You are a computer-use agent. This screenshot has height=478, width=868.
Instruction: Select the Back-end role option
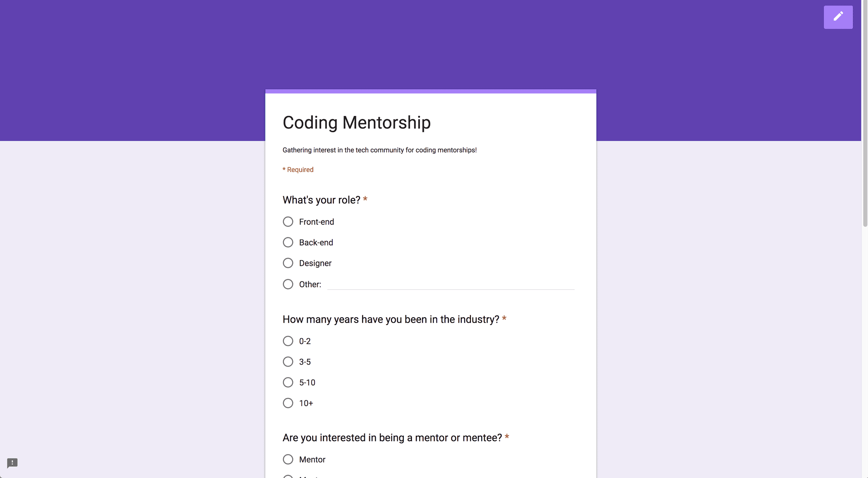click(288, 242)
